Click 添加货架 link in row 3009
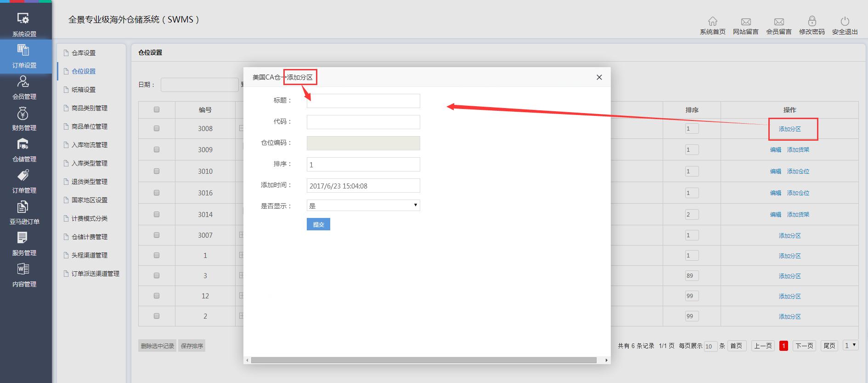This screenshot has height=383, width=868. (798, 150)
